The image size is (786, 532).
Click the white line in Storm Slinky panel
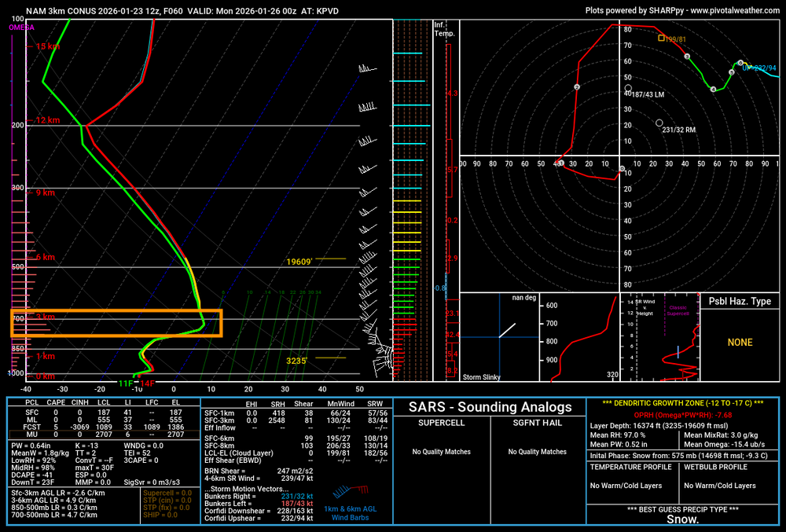point(507,330)
